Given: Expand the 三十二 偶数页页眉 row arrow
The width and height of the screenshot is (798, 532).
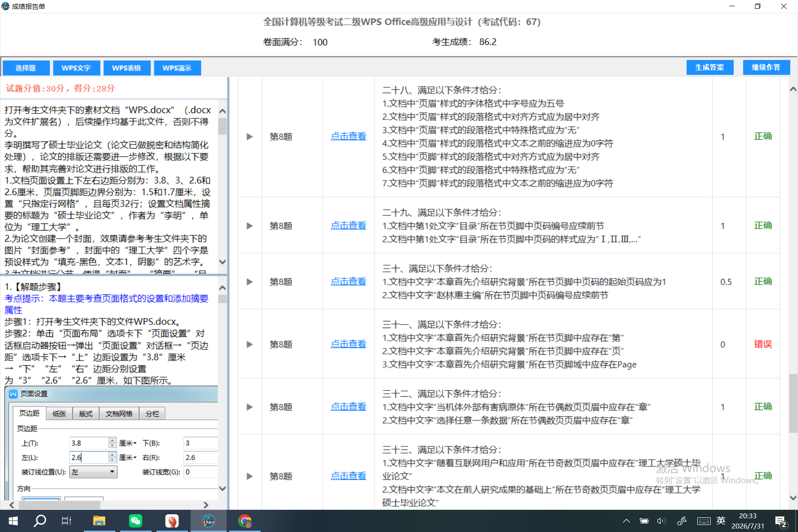Looking at the screenshot, I should (250, 407).
